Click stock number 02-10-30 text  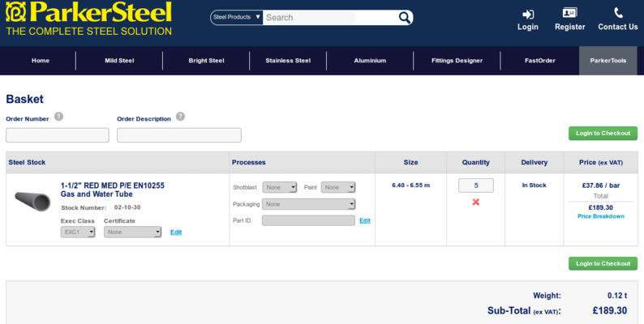(127, 207)
